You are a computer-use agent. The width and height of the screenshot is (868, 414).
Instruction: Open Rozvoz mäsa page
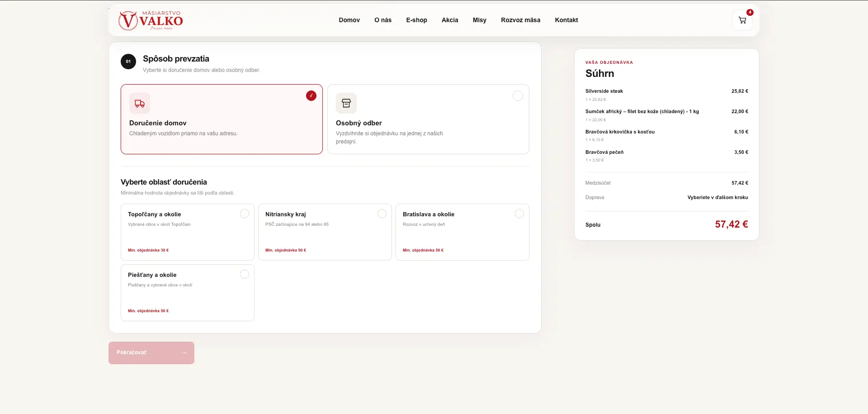pyautogui.click(x=520, y=20)
